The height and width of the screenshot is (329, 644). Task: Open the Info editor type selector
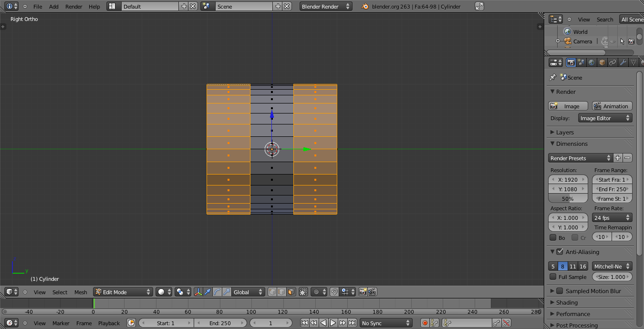click(x=12, y=6)
